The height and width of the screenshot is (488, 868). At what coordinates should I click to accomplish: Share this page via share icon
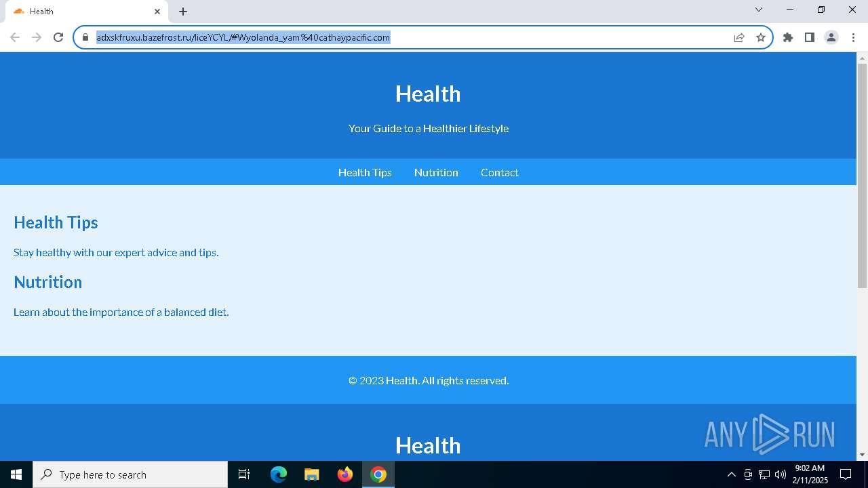pos(739,37)
